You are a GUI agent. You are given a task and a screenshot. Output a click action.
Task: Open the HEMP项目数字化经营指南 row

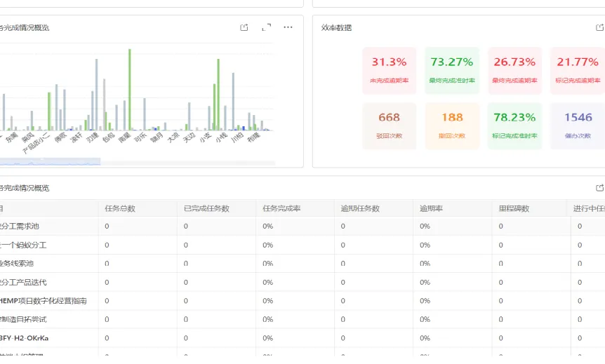pos(302,301)
